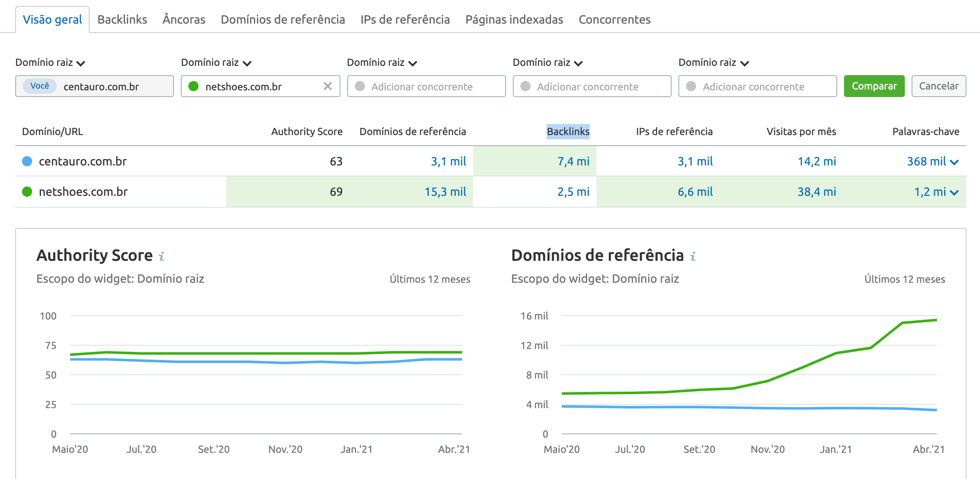This screenshot has width=980, height=479.
Task: Click Authority Score value 69
Action: tap(336, 192)
